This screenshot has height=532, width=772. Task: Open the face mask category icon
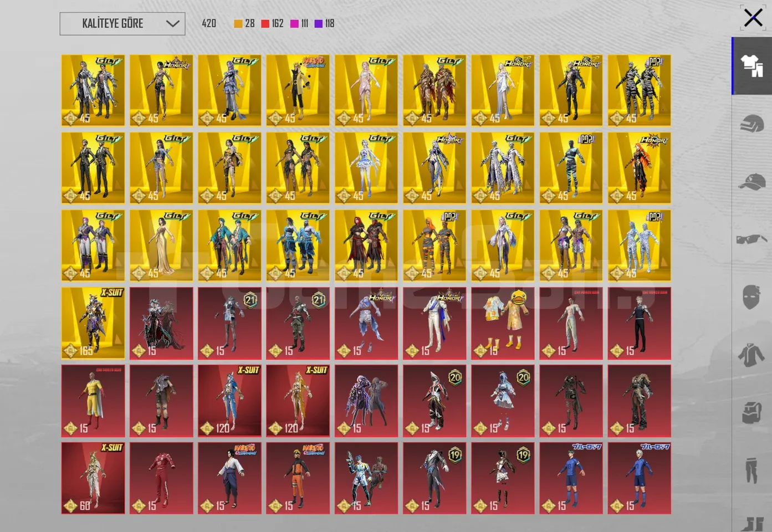(751, 297)
